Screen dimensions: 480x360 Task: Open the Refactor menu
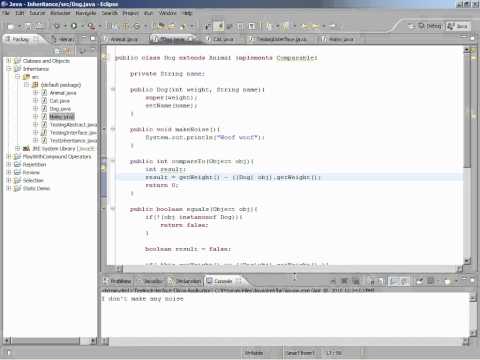60,13
